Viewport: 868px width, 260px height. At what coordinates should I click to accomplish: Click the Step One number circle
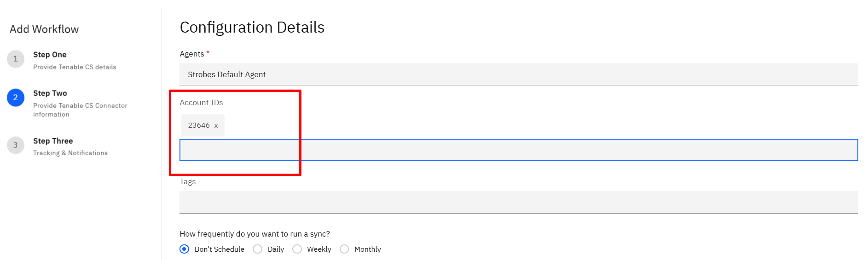pos(16,59)
